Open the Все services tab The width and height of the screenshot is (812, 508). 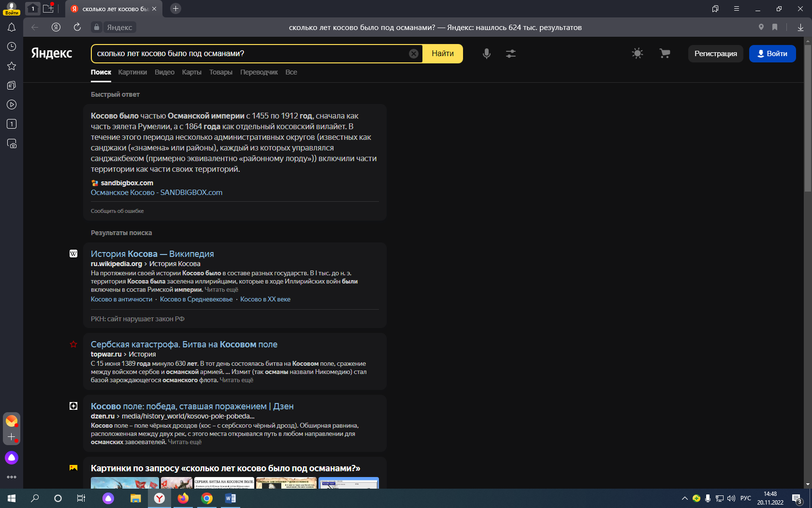pos(291,72)
